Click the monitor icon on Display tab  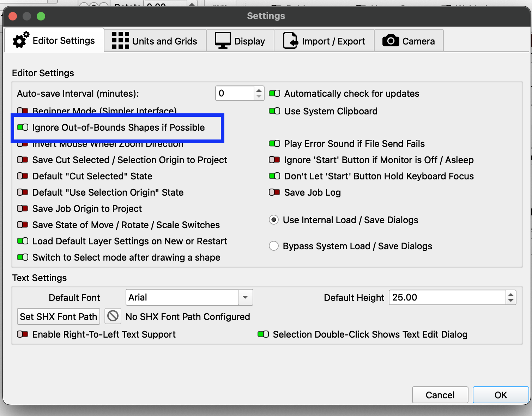(223, 41)
